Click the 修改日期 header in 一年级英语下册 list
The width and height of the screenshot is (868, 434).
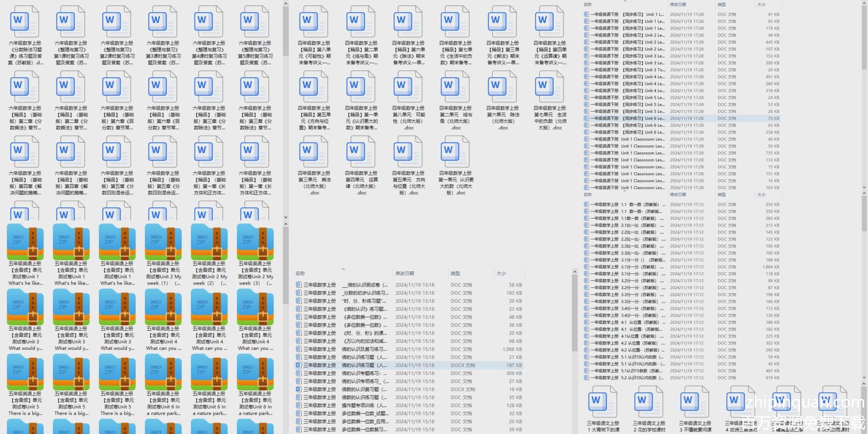(x=678, y=5)
